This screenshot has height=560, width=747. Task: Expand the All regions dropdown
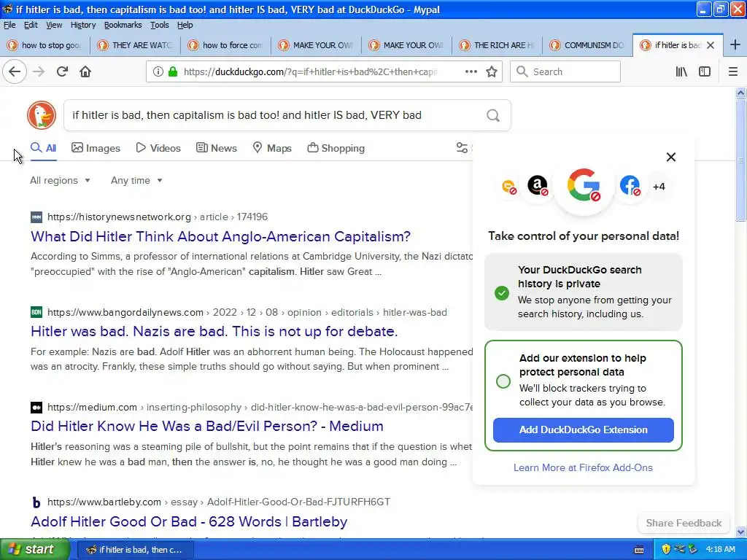coord(60,181)
